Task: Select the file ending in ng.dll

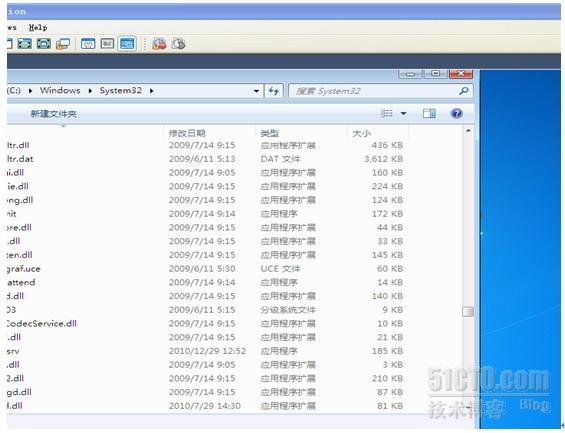Action: pos(20,200)
